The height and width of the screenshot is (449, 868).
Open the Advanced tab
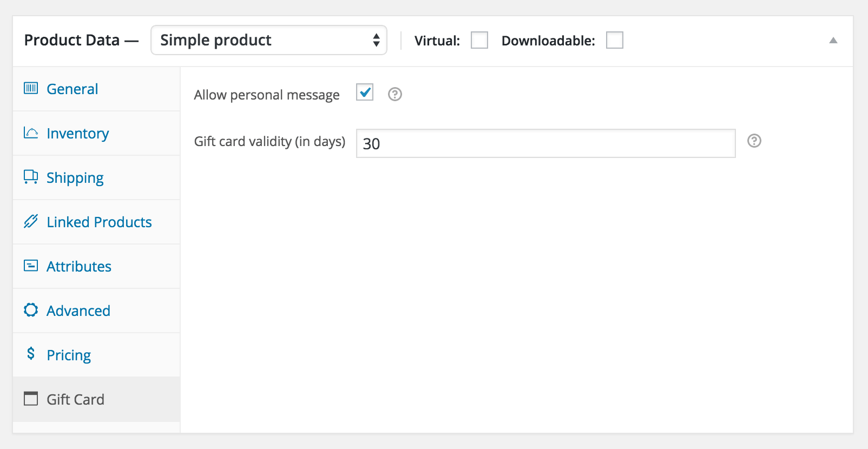[x=96, y=311]
